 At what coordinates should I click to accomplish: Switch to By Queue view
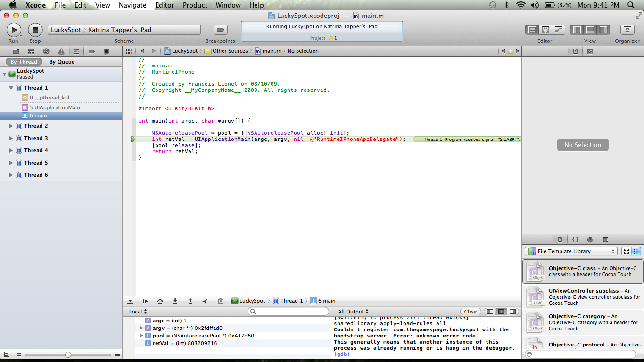[62, 62]
